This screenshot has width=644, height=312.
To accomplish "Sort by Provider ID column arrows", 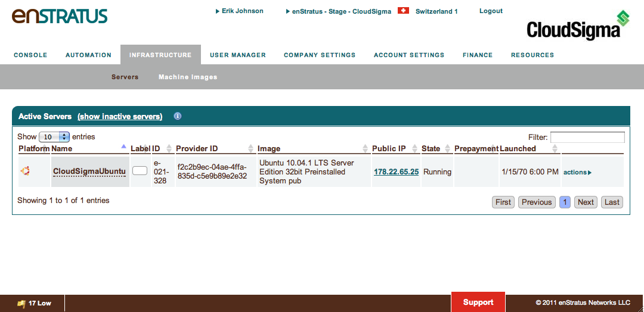I will (252, 148).
